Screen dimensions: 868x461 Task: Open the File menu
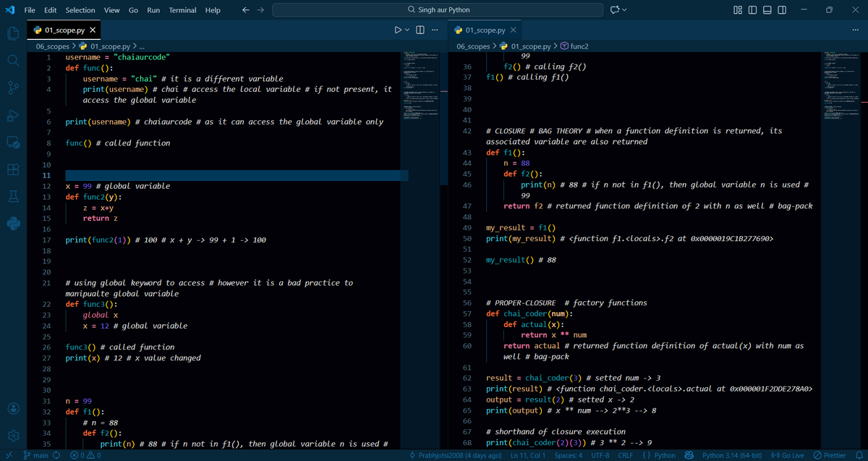point(31,10)
